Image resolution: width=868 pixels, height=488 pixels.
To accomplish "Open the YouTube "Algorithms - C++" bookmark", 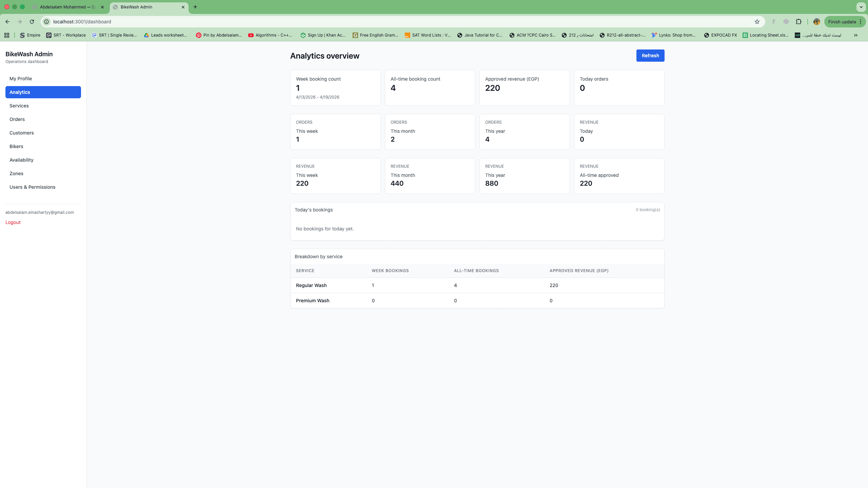I will tap(270, 35).
